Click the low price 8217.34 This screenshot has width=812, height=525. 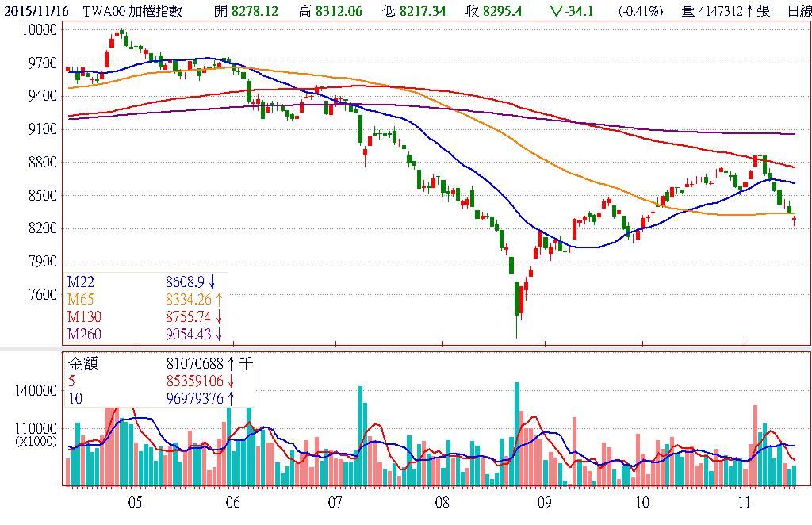pyautogui.click(x=423, y=11)
